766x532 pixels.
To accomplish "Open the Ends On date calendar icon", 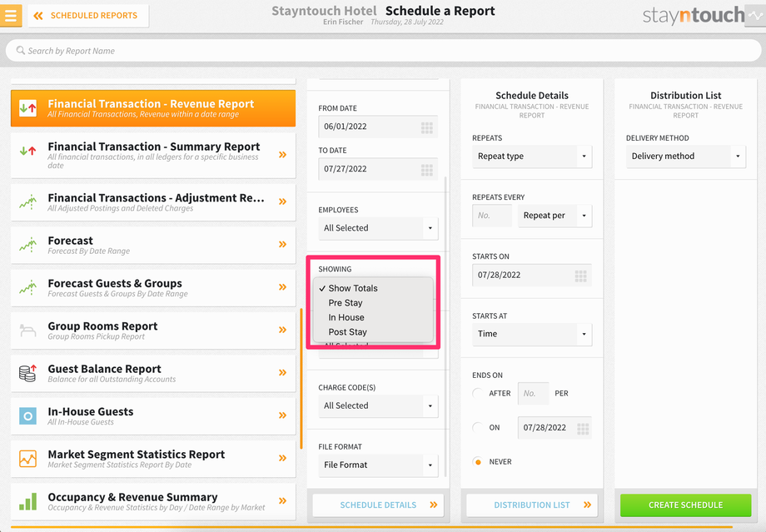I will pos(583,429).
